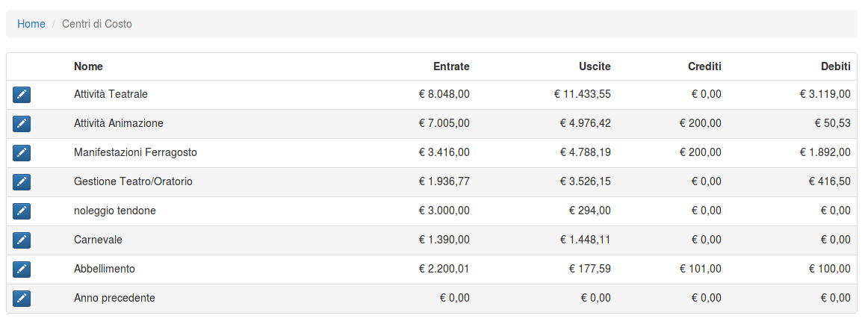Click the Nome column header
Image resolution: width=868 pixels, height=327 pixels.
tap(89, 66)
